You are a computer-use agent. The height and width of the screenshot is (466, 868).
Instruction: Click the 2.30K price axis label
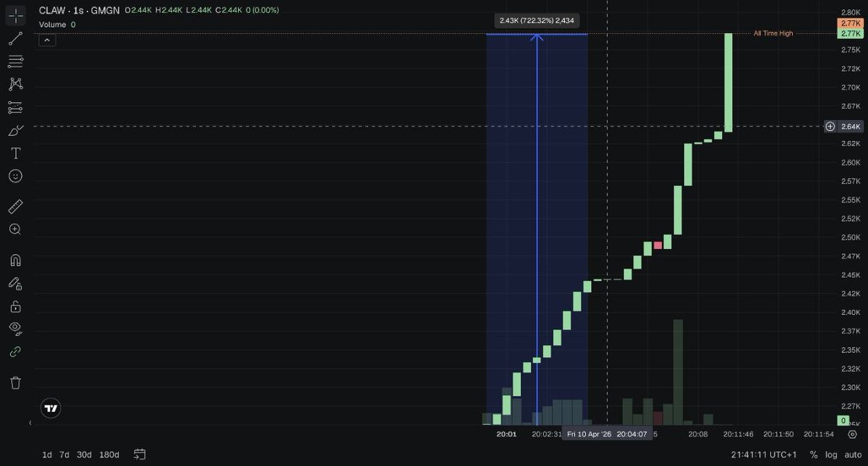(x=851, y=387)
